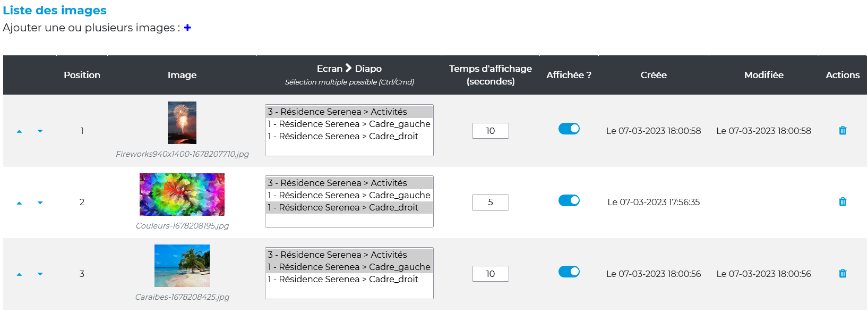Select Cadre_droit in the Caraibes row list
Screen dimensions: 868x312
pos(349,279)
